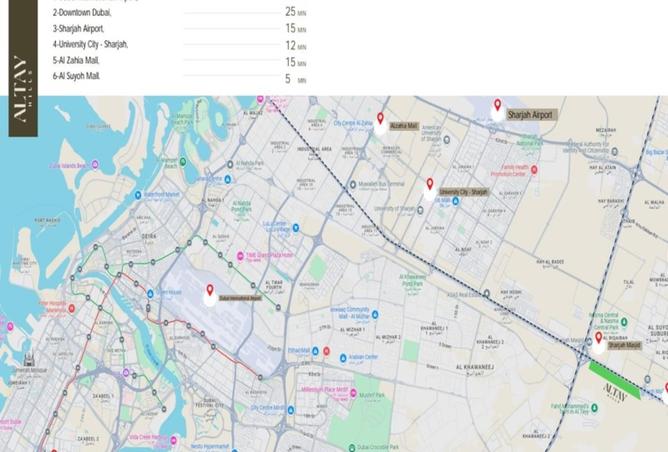Viewport: 668px width, 452px height.
Task: Click the green marker near Al Tay
Action: (594, 408)
